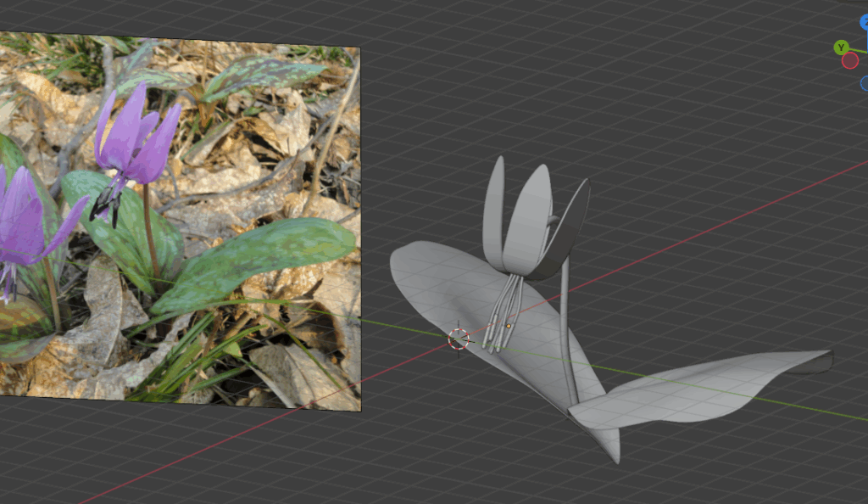Screen dimensions: 868x504
Task: Click the hollow blue negative Z gizmo circle
Action: pyautogui.click(x=865, y=83)
